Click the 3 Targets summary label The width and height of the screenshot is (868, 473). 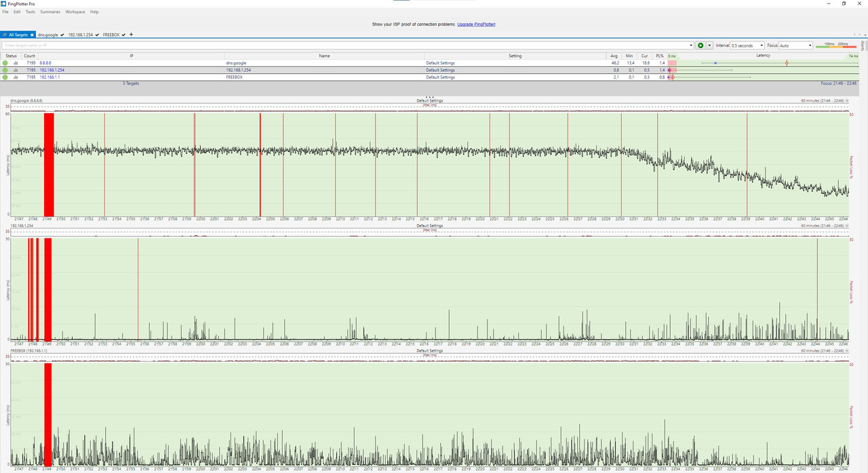click(x=131, y=83)
